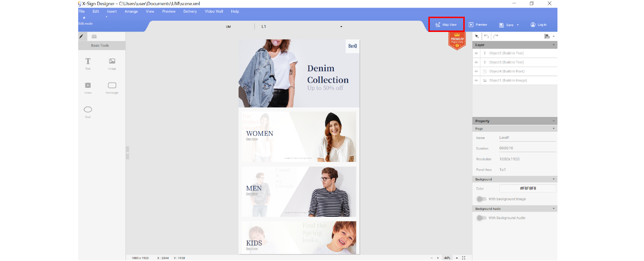The image size is (644, 261).
Task: Collapse the Layer panel
Action: (553, 45)
